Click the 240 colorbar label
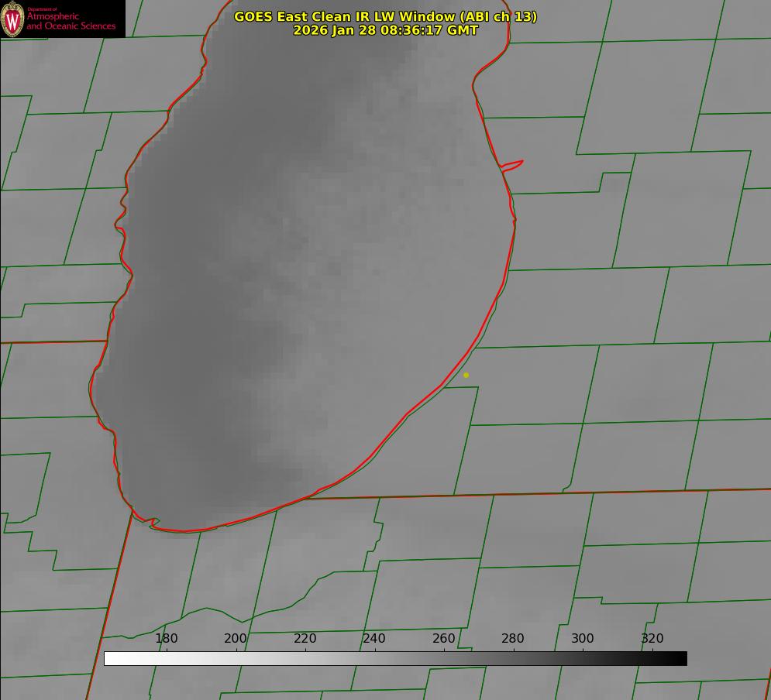Screen dimensions: 771x700 (374, 638)
